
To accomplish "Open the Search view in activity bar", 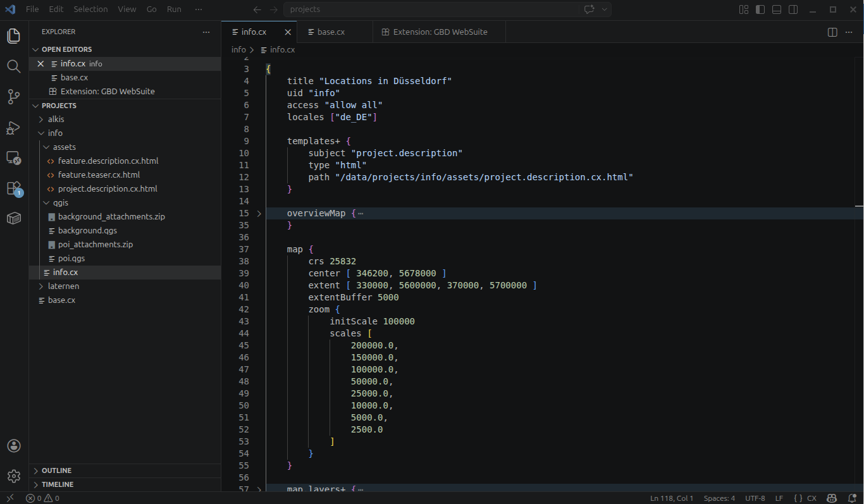I will (x=14, y=66).
